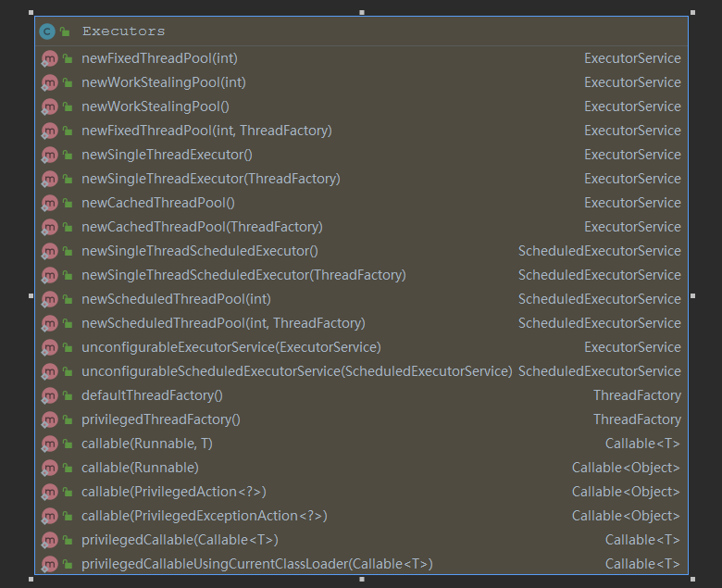Select the callable(PrivilegedAction<?>) method

174,492
